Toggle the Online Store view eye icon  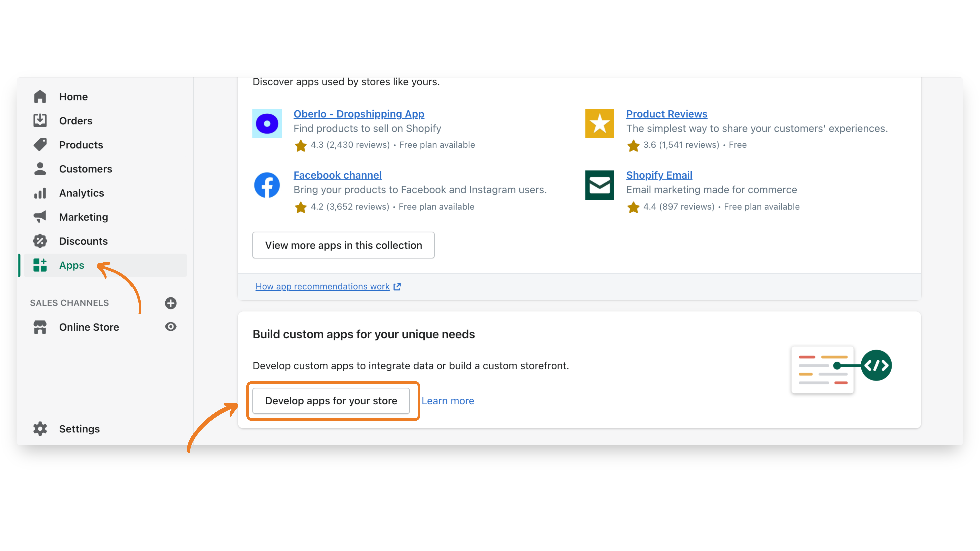pos(170,327)
